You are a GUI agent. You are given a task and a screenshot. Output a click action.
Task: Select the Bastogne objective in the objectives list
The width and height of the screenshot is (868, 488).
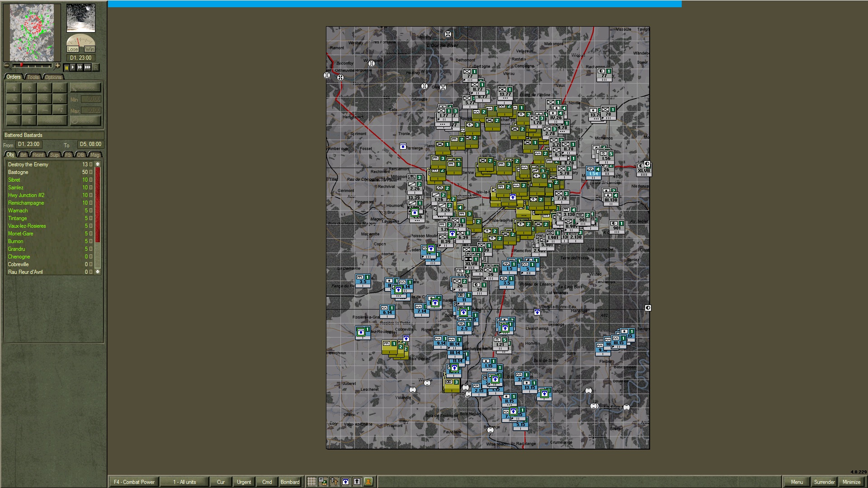19,172
